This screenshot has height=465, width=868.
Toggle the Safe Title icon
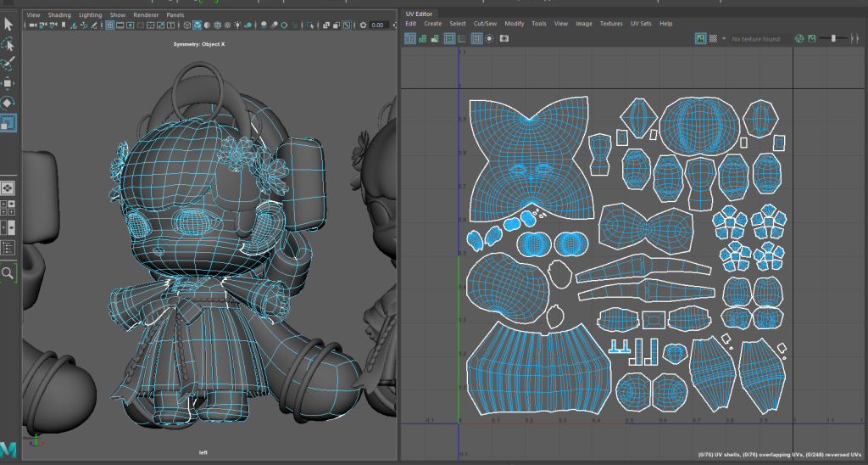click(170, 25)
